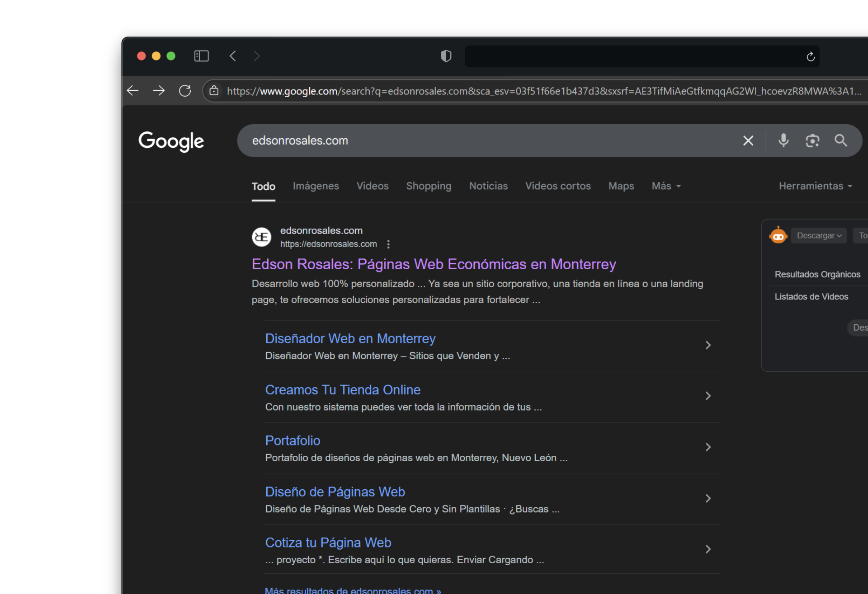Open the Maps tab
The image size is (868, 594).
621,186
